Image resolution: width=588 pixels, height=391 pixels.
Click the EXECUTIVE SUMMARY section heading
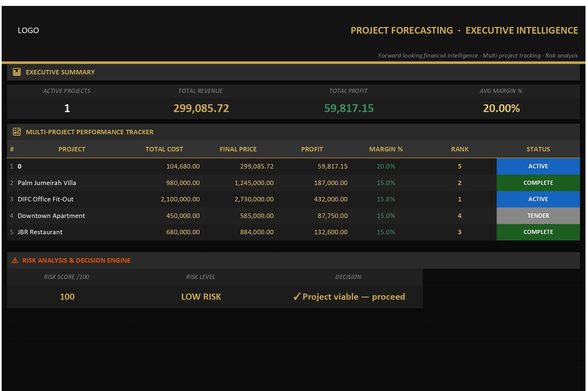[60, 72]
